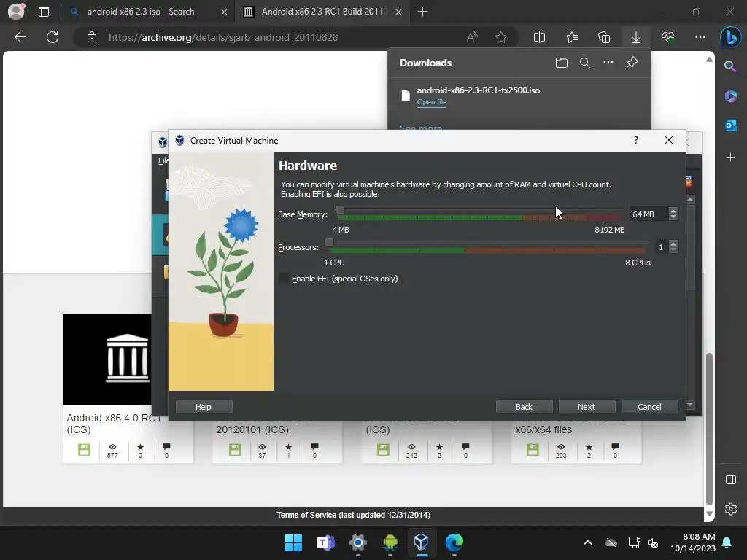Decrease processor count with the down arrow
This screenshot has height=560, width=747.
[673, 249]
